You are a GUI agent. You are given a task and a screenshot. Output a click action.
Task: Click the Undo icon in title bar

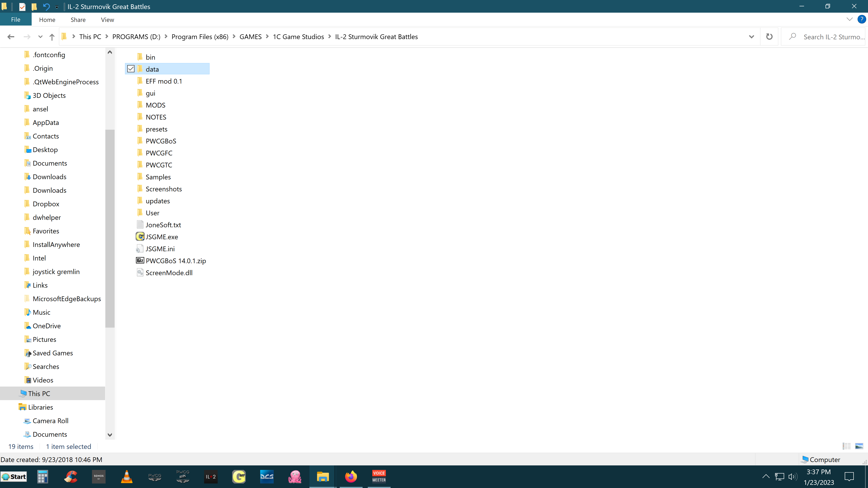coord(46,6)
